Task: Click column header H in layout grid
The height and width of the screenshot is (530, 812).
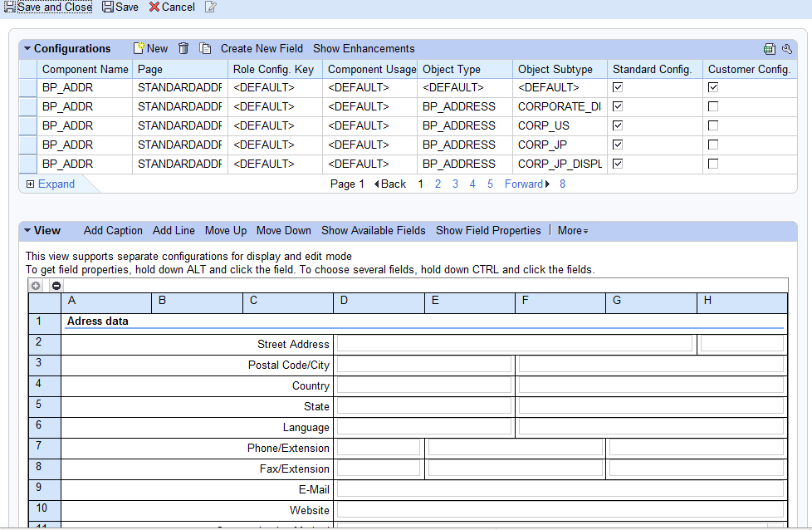Action: pos(742,302)
